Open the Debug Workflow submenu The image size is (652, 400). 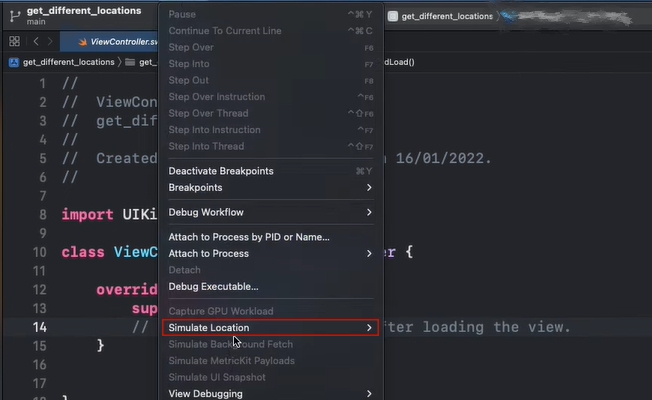click(x=270, y=212)
